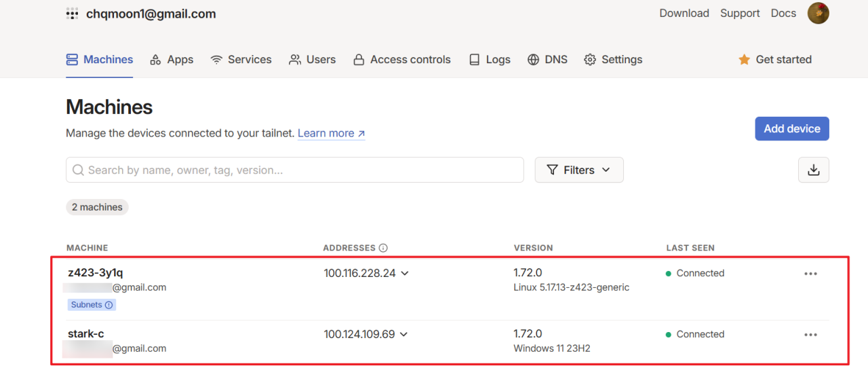Follow the Learn more link
868x368 pixels.
coord(331,133)
